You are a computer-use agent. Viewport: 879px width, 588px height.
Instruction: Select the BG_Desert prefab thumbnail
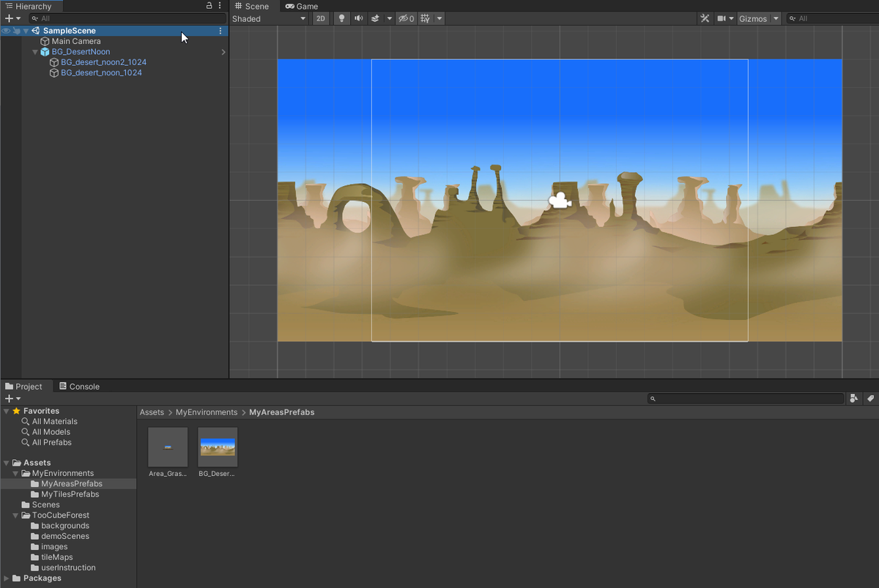(x=218, y=447)
